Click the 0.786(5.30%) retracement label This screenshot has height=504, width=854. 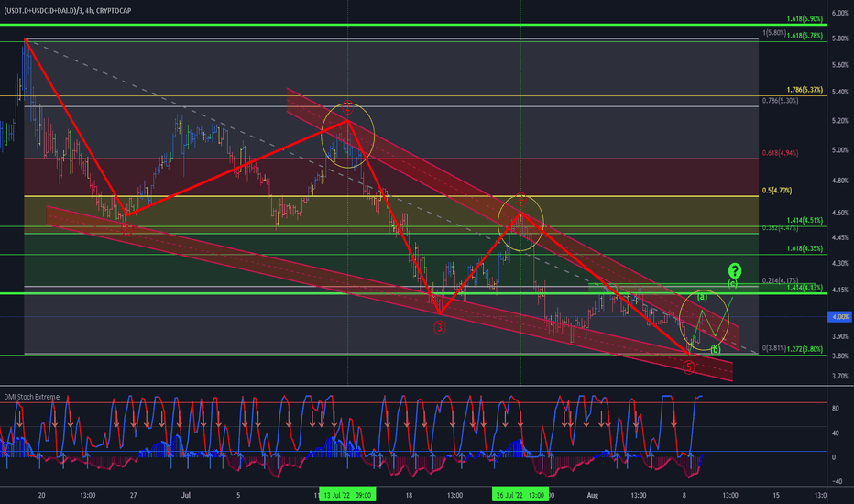(781, 101)
